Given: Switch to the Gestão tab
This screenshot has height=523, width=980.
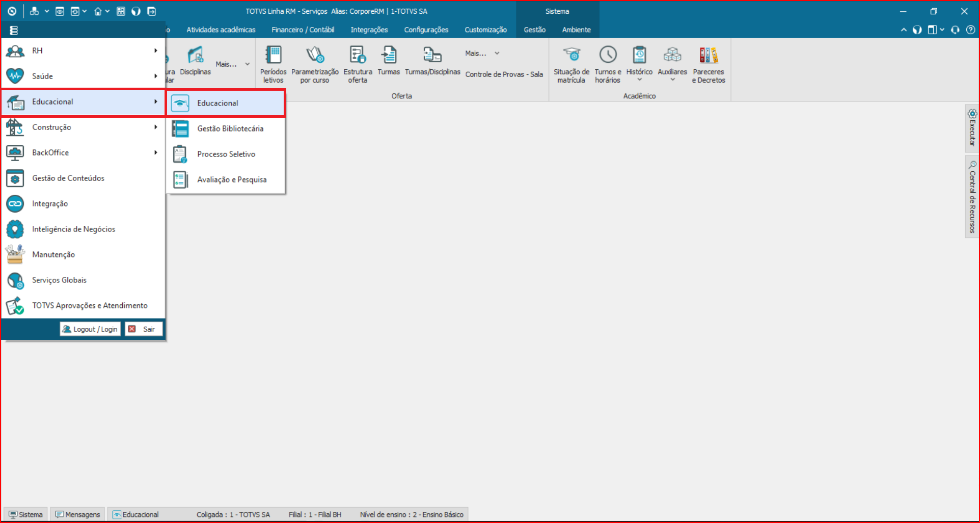Looking at the screenshot, I should pyautogui.click(x=535, y=30).
